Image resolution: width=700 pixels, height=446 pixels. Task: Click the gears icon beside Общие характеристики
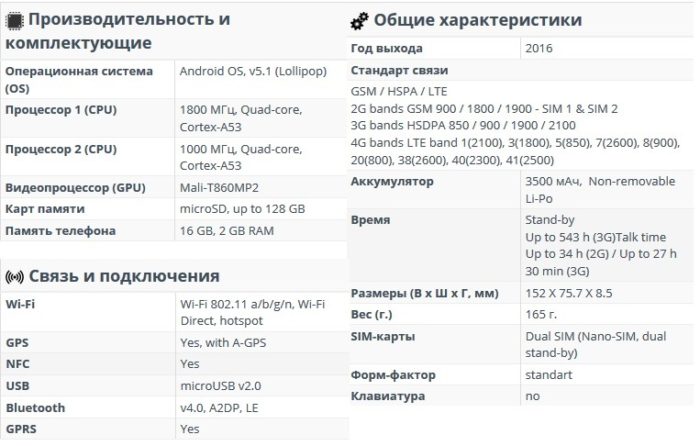(359, 21)
